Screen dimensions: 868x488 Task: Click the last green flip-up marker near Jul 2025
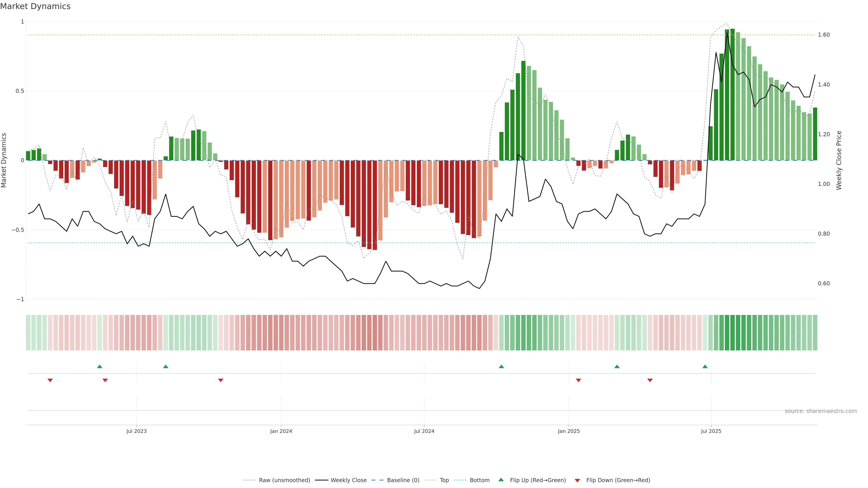click(x=705, y=366)
